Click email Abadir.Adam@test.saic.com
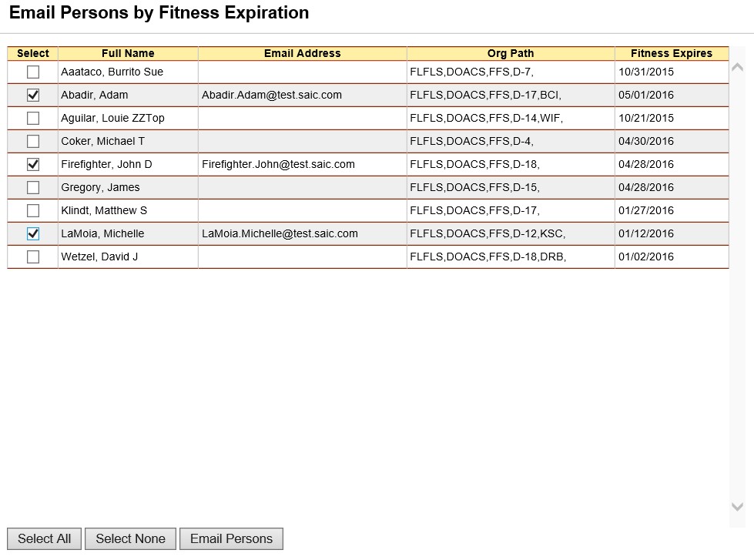 coord(272,96)
